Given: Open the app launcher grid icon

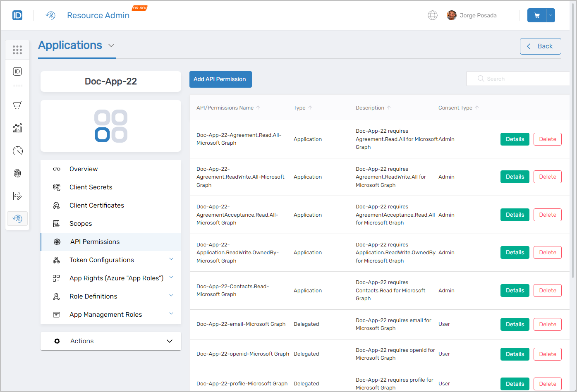Looking at the screenshot, I should coord(17,50).
